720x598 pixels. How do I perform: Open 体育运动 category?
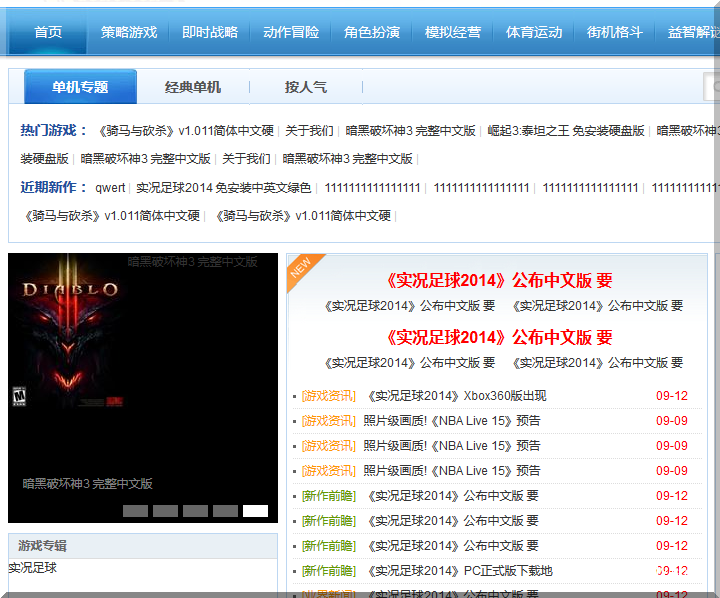click(534, 32)
